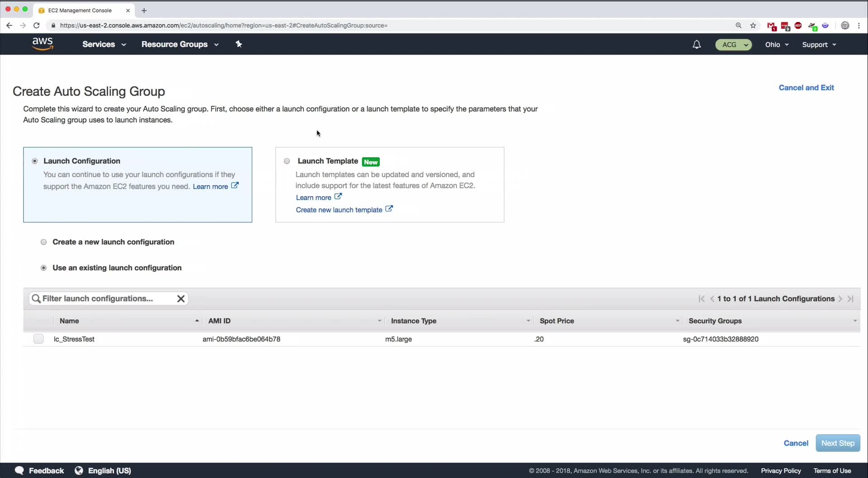
Task: Open the Chrome profile avatar
Action: 845,25
